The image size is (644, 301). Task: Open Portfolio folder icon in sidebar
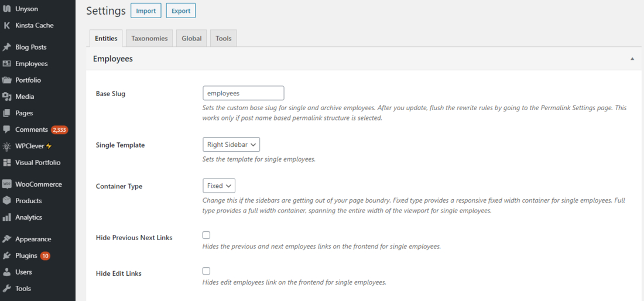click(7, 80)
